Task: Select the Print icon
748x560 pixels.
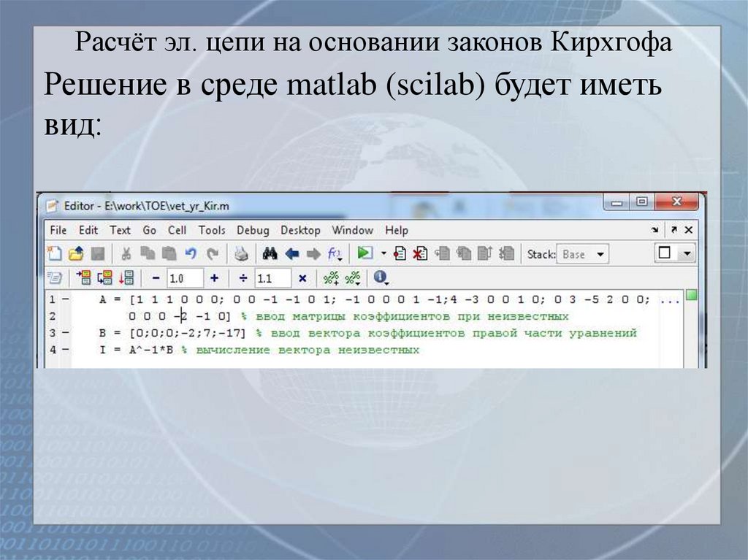Action: [x=241, y=253]
